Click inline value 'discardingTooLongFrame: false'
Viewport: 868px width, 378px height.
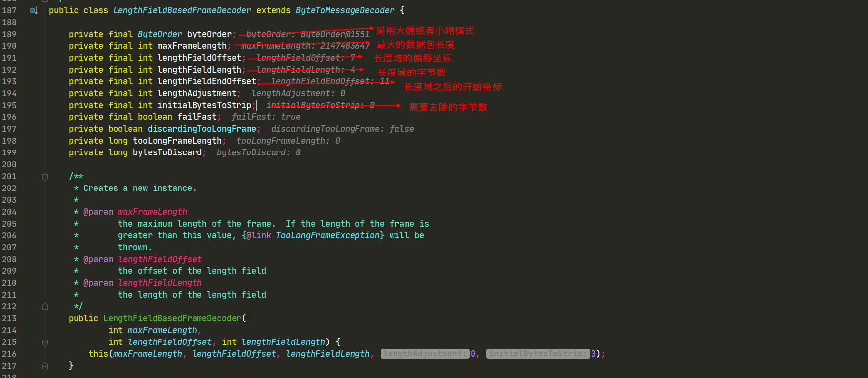click(343, 129)
